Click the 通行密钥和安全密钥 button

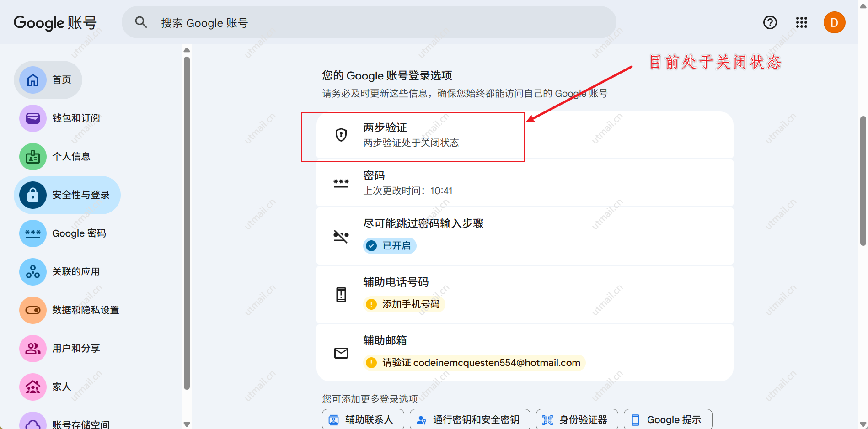[470, 420]
